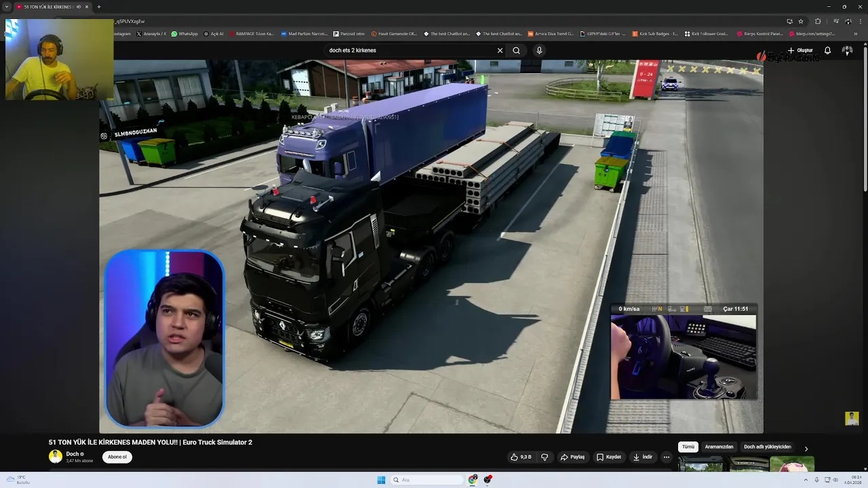Open the Kick Follower Goal bookmark

coord(707,33)
